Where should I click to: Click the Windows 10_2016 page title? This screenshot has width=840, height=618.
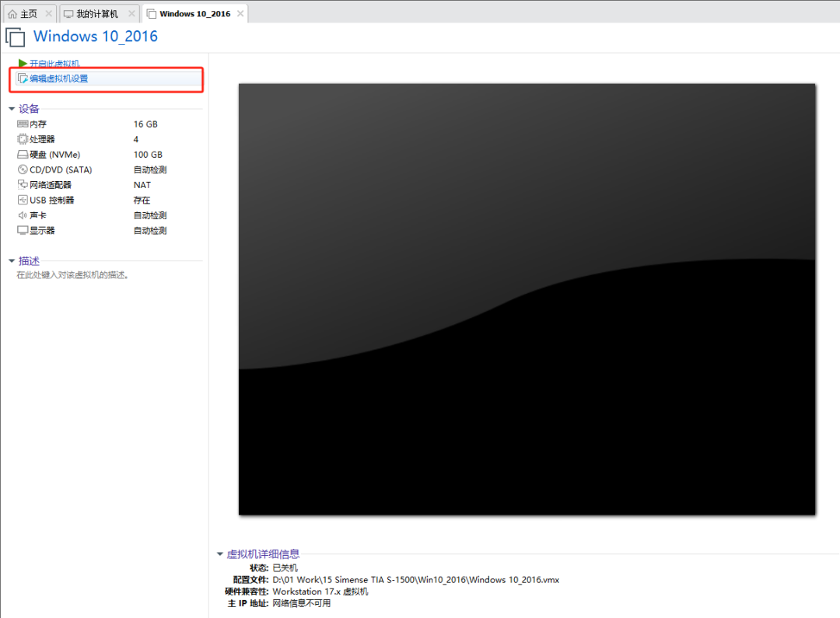96,37
